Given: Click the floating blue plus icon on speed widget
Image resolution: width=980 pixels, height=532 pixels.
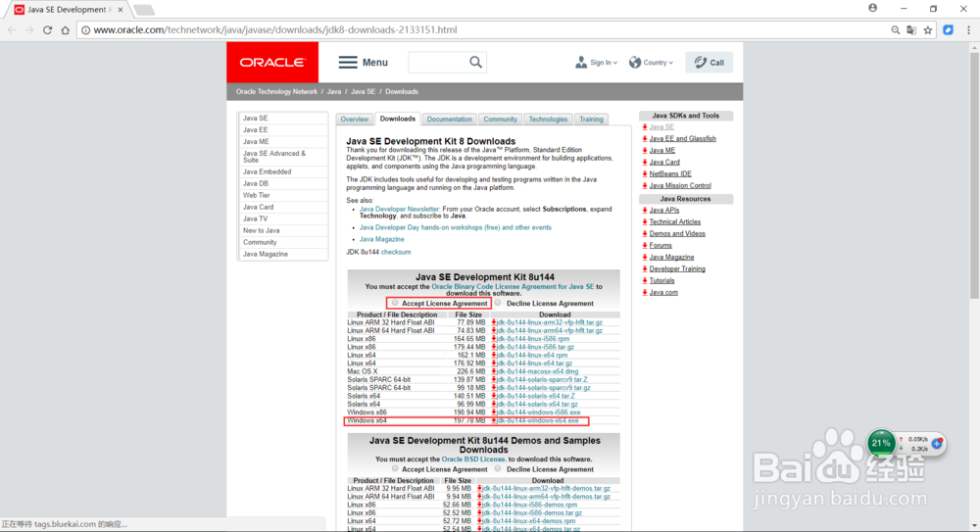Looking at the screenshot, I should click(937, 443).
